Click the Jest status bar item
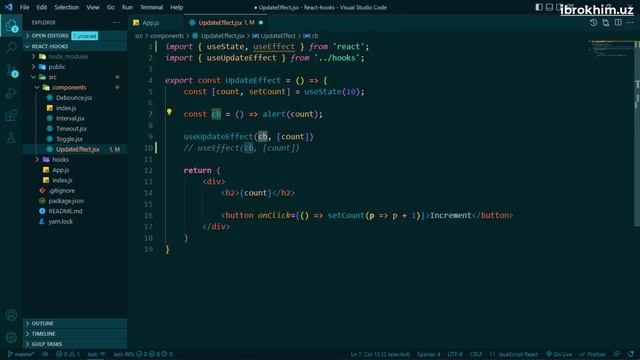This screenshot has height=360, width=640. click(x=96, y=354)
